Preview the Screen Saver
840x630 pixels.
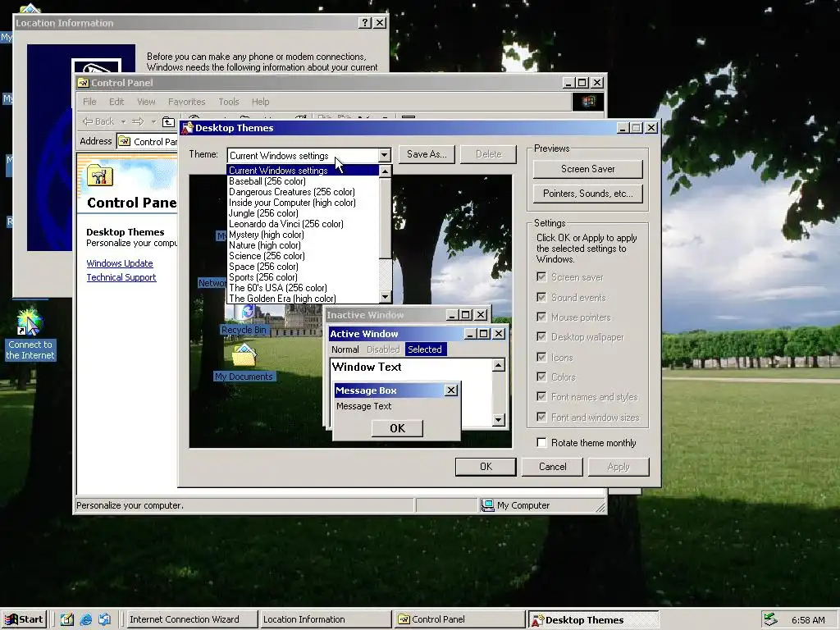coord(587,169)
